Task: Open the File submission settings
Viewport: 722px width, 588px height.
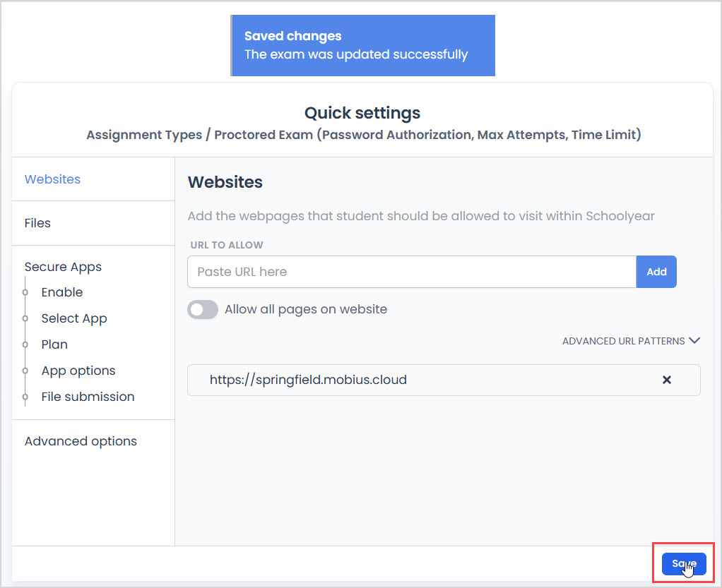Action: [88, 397]
